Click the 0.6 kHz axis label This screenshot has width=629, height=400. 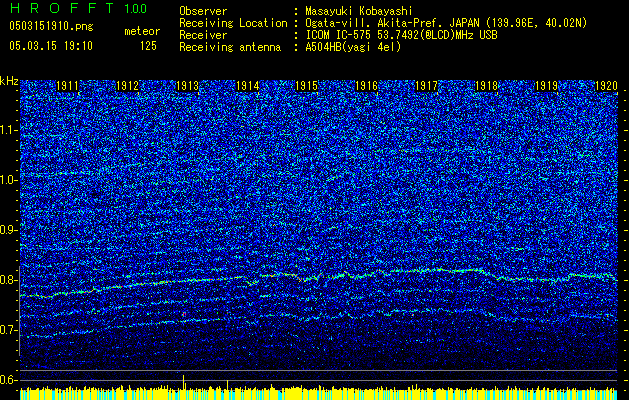point(9,380)
